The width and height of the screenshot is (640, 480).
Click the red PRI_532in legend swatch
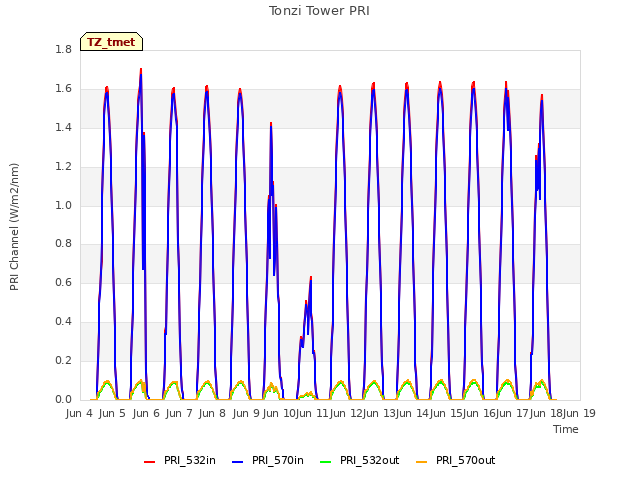[149, 462]
